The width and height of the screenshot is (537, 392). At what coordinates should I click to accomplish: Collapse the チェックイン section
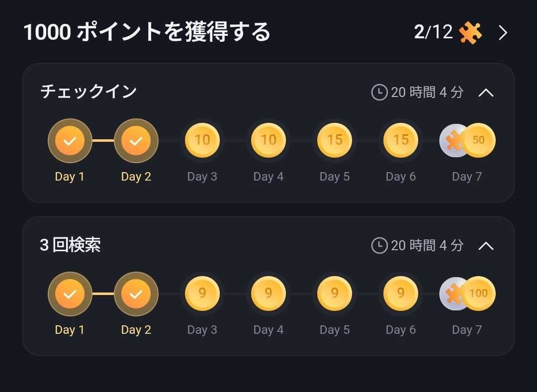pos(486,93)
